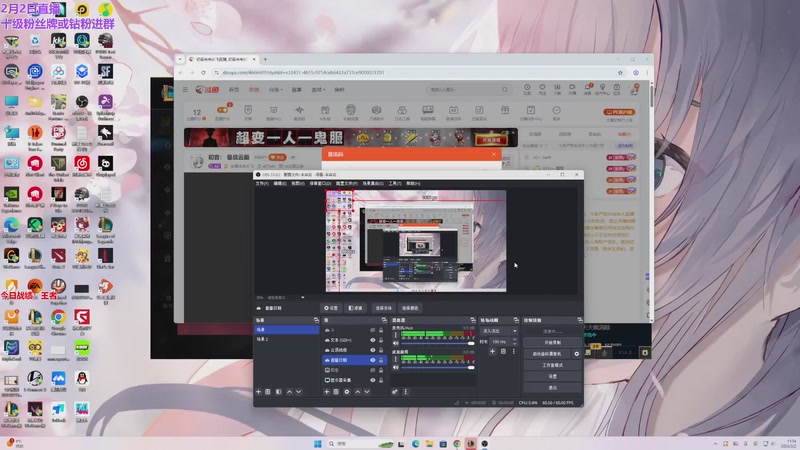Screen dimensions: 800x450
Task: Expand Douyu 分类 navigation dropdown
Action: [276, 90]
